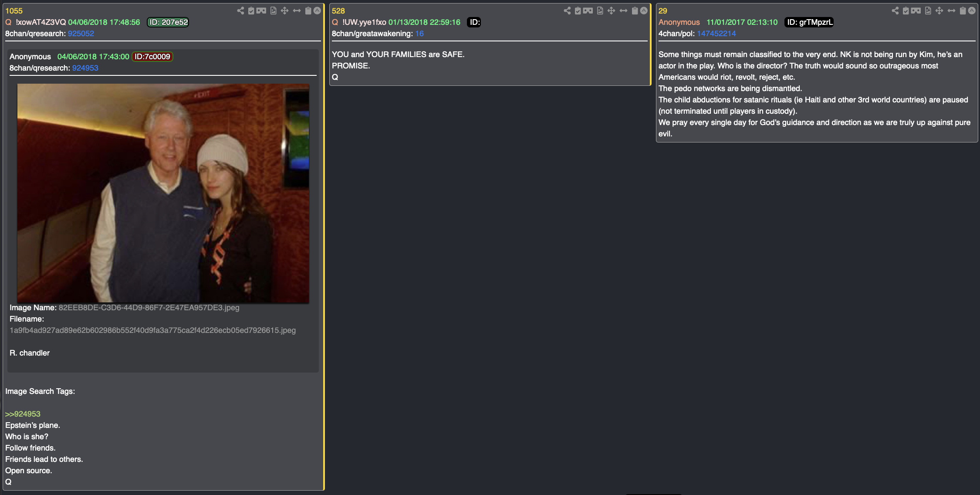Image resolution: width=980 pixels, height=495 pixels.
Task: Click the four-way move icon on post 528
Action: [611, 10]
